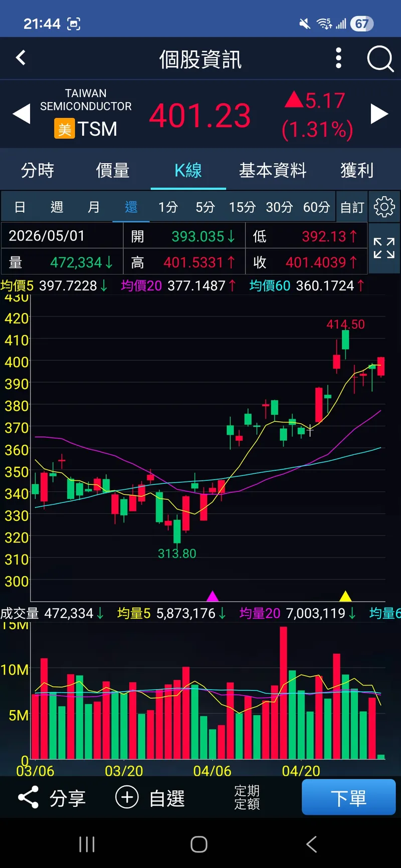This screenshot has width=401, height=868.
Task: Switch to 價量 tab
Action: (x=113, y=170)
